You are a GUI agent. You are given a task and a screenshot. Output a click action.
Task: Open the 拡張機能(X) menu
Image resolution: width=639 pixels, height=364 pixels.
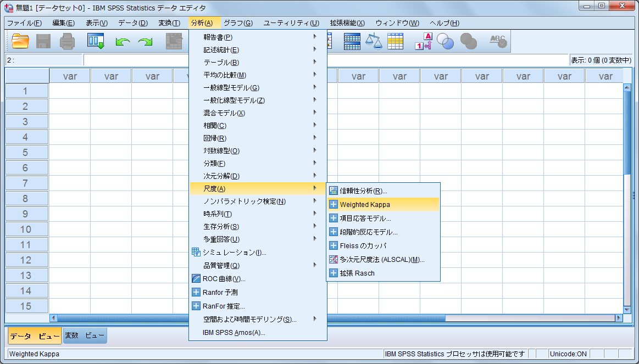coord(347,23)
